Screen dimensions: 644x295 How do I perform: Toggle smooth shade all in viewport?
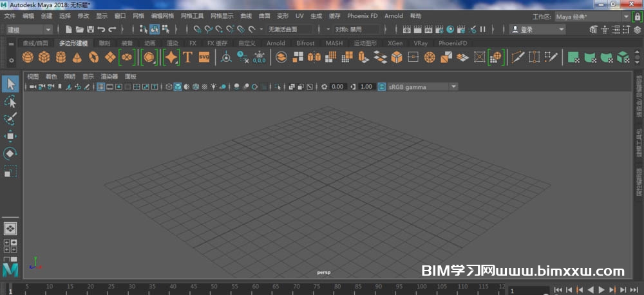click(x=178, y=86)
